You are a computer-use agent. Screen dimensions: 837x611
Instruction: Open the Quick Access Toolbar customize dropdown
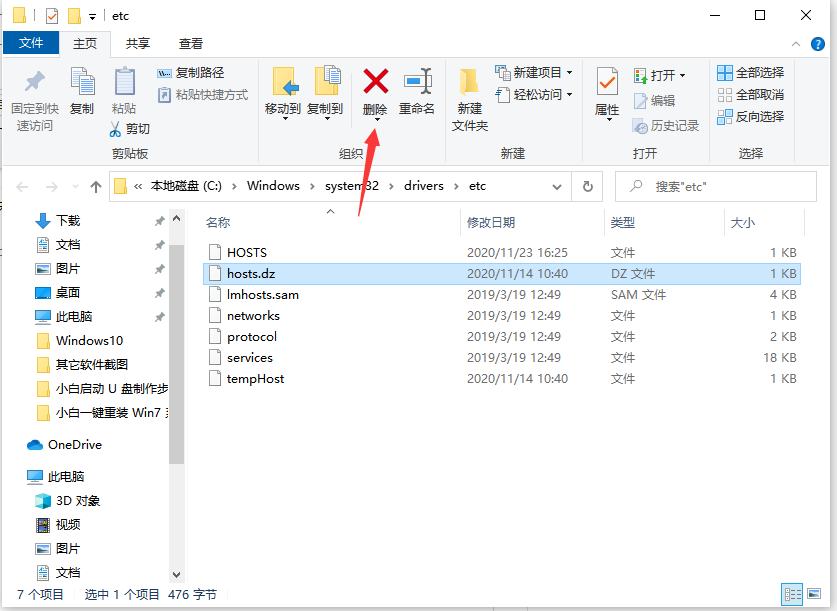pos(92,17)
